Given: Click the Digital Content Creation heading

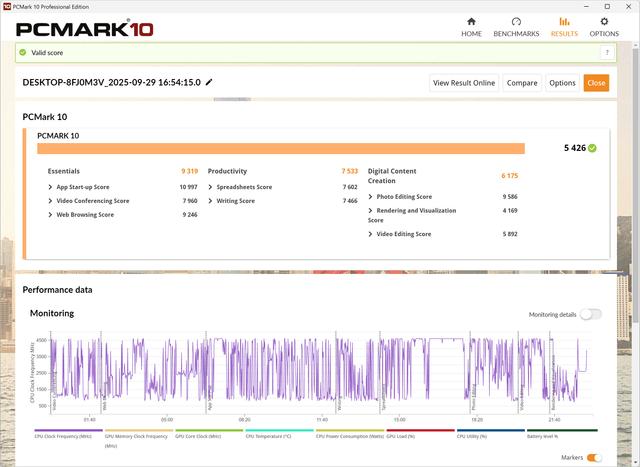Looking at the screenshot, I should 392,176.
